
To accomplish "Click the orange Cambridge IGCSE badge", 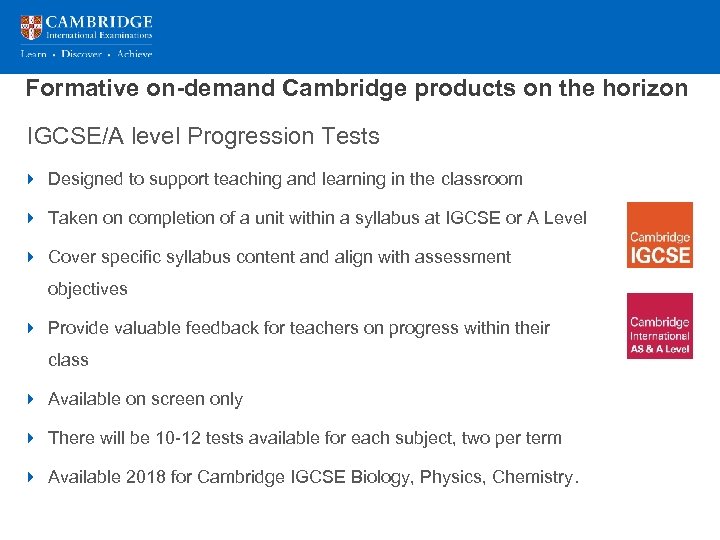I will click(x=659, y=235).
